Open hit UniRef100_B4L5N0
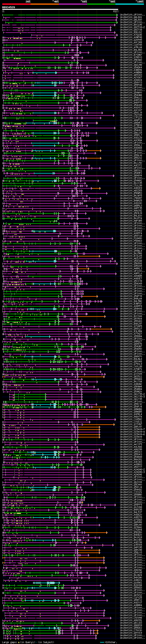Screen dimensions: 146x644 [x=131, y=301]
